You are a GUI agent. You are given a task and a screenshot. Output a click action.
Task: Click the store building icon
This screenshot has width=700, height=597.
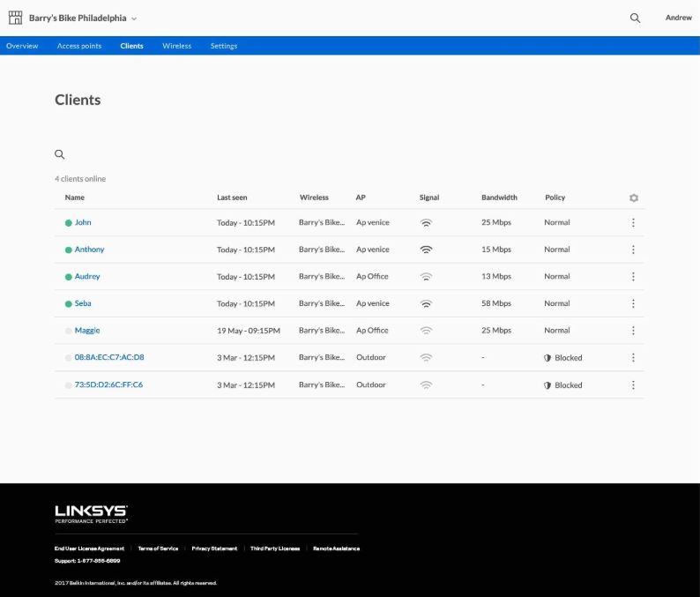click(15, 18)
